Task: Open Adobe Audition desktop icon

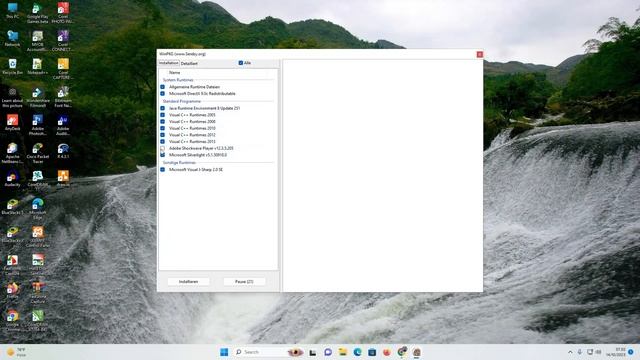Action: click(x=63, y=125)
